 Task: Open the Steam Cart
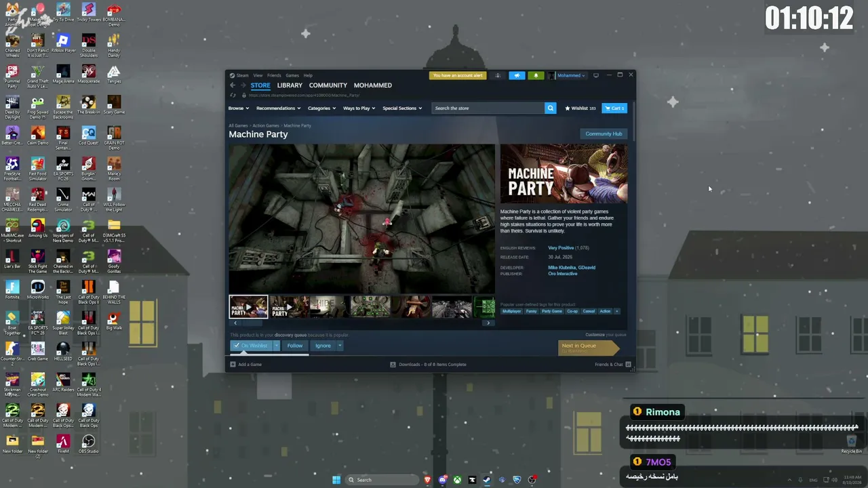tap(614, 108)
